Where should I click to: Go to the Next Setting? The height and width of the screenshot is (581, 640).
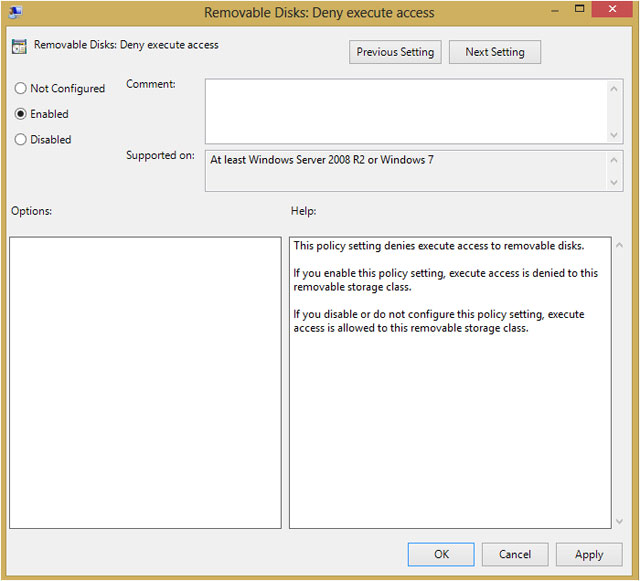pos(495,52)
